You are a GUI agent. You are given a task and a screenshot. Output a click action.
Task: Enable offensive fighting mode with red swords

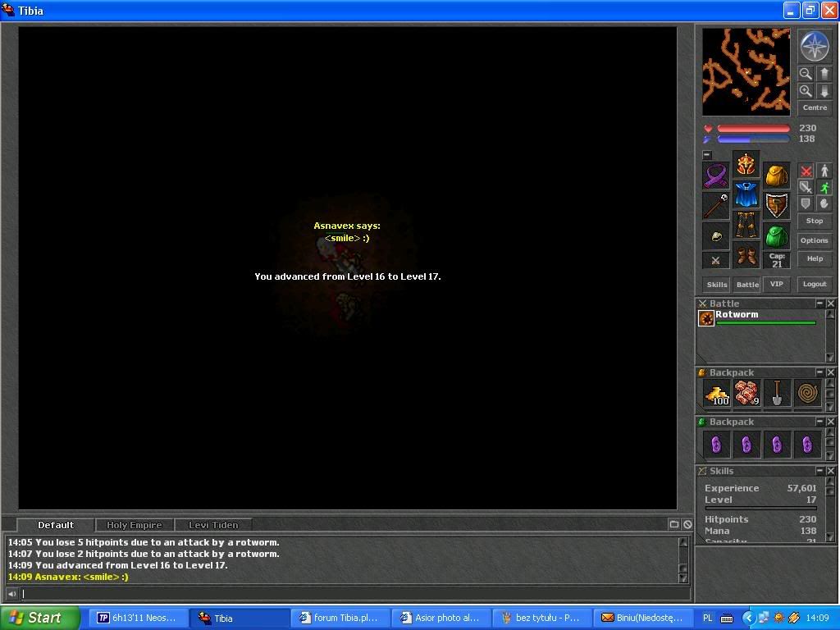click(806, 171)
